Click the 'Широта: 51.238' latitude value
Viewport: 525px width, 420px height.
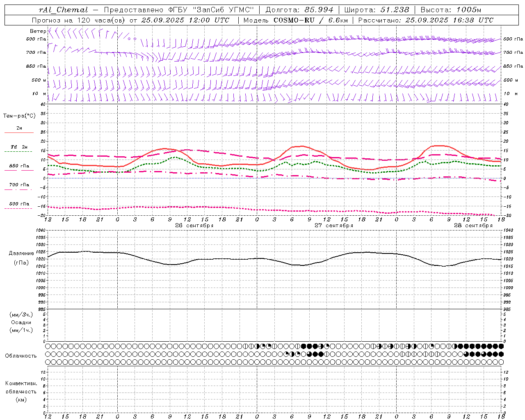coord(377,10)
